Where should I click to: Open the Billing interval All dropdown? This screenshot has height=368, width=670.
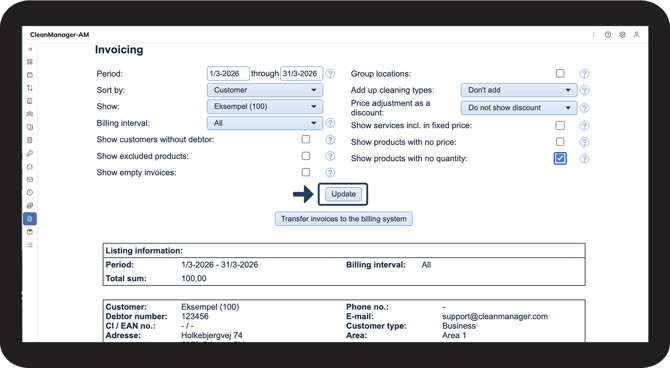[265, 123]
